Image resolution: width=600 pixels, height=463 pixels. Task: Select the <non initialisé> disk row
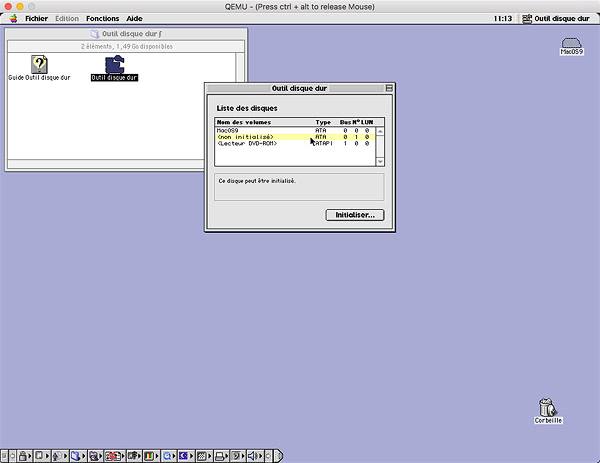tap(295, 137)
